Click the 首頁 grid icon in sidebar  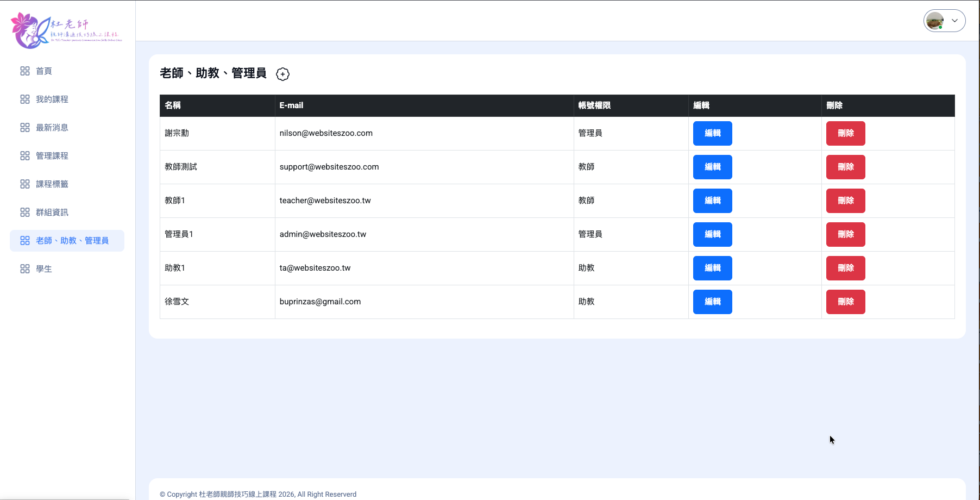click(x=25, y=71)
